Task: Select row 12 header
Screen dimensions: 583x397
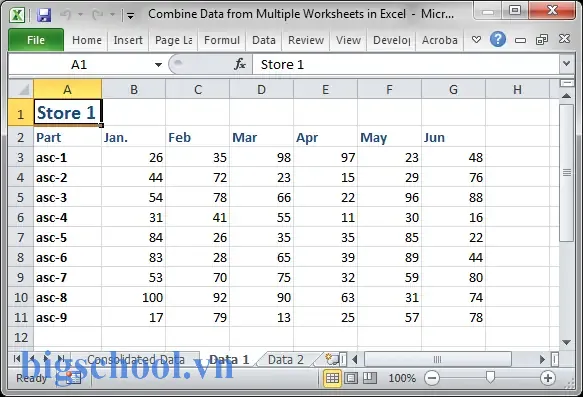Action: click(x=21, y=337)
